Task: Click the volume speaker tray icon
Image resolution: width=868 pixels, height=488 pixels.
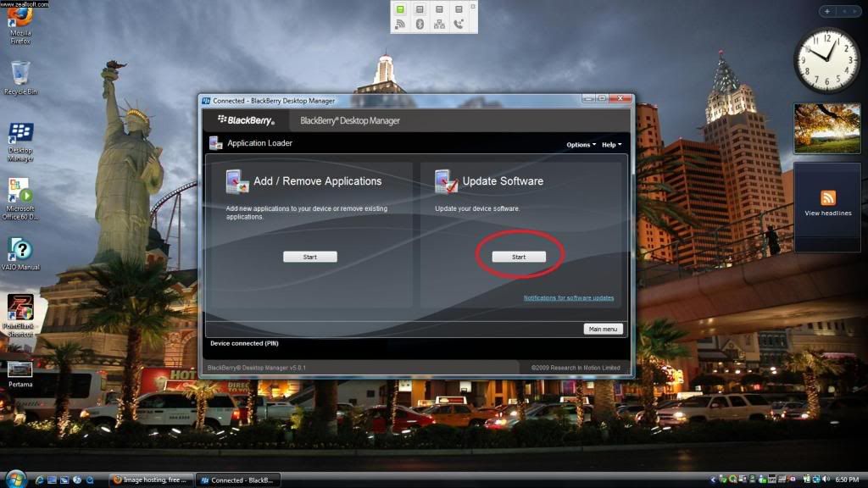Action: coord(826,480)
